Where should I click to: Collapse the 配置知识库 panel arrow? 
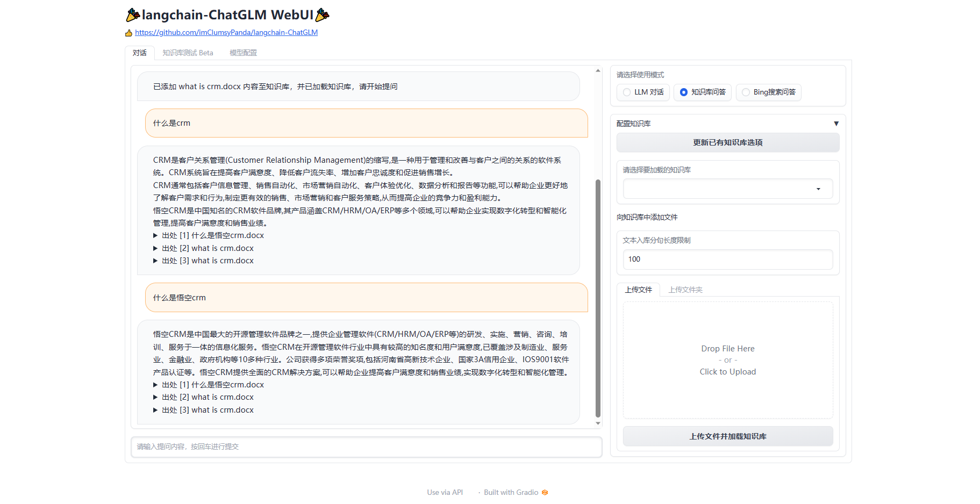[836, 124]
